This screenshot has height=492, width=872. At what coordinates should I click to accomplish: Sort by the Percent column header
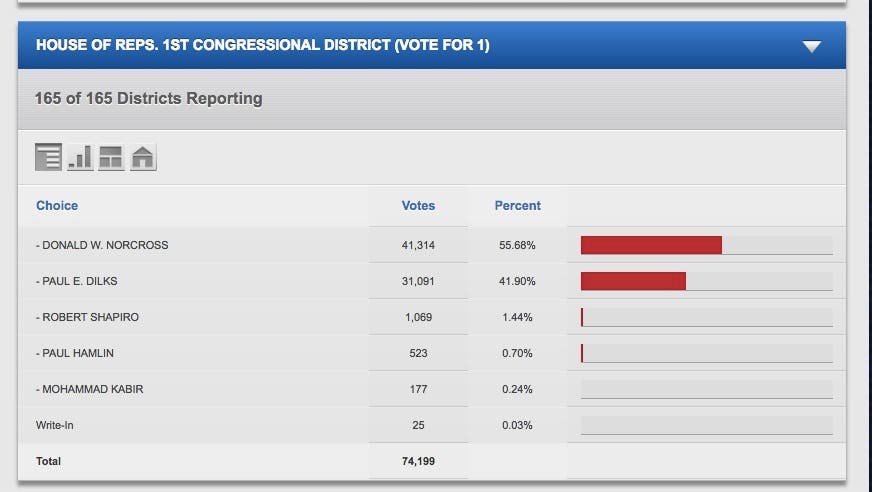(517, 205)
